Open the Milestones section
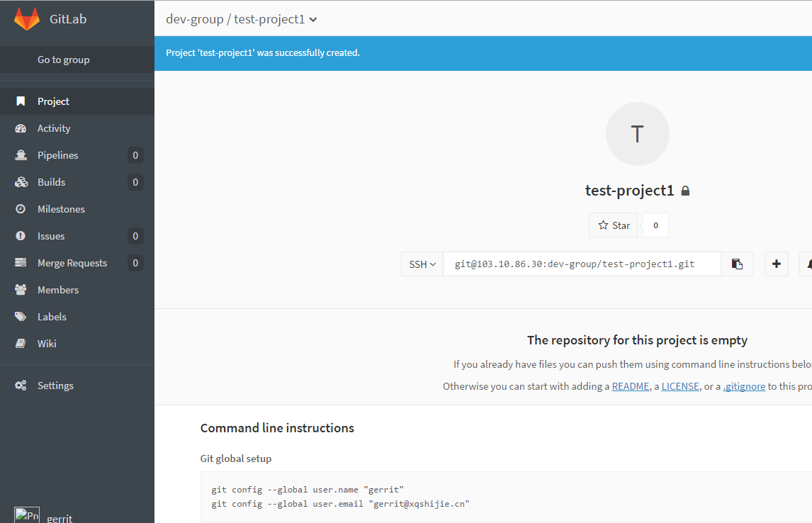812x523 pixels. point(21,208)
